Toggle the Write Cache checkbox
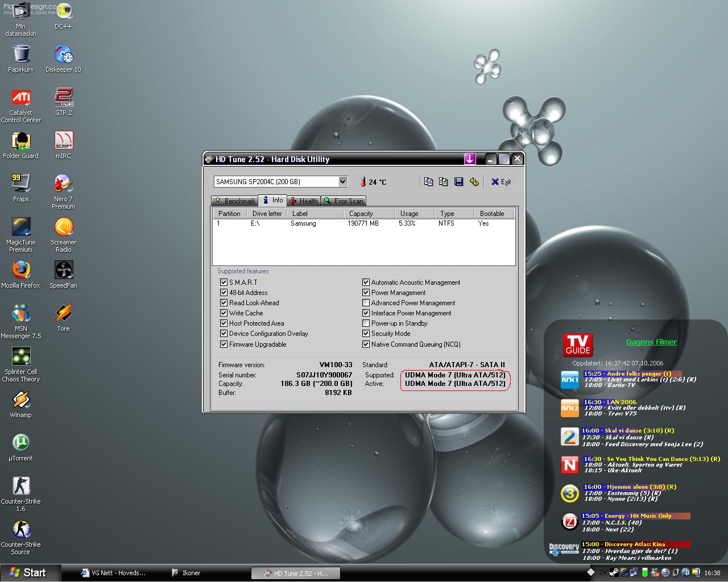Screen dimensions: 728x582 [x=224, y=313]
